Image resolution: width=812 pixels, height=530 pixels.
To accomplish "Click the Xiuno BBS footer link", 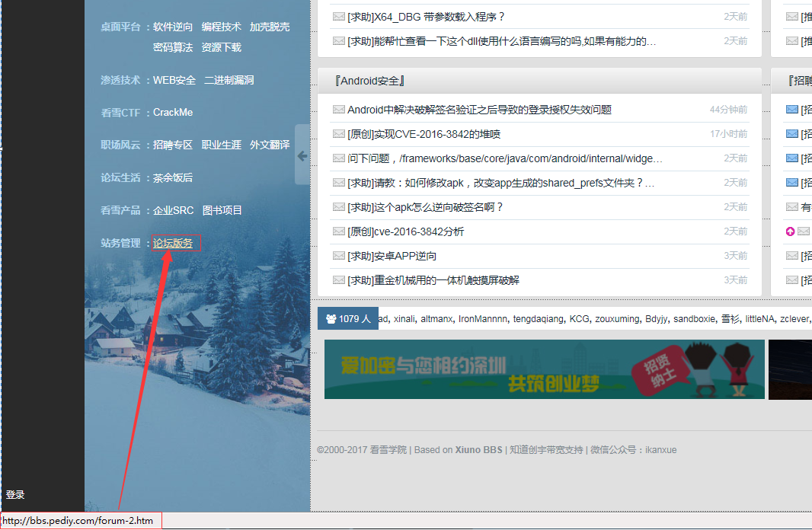I will (x=478, y=450).
